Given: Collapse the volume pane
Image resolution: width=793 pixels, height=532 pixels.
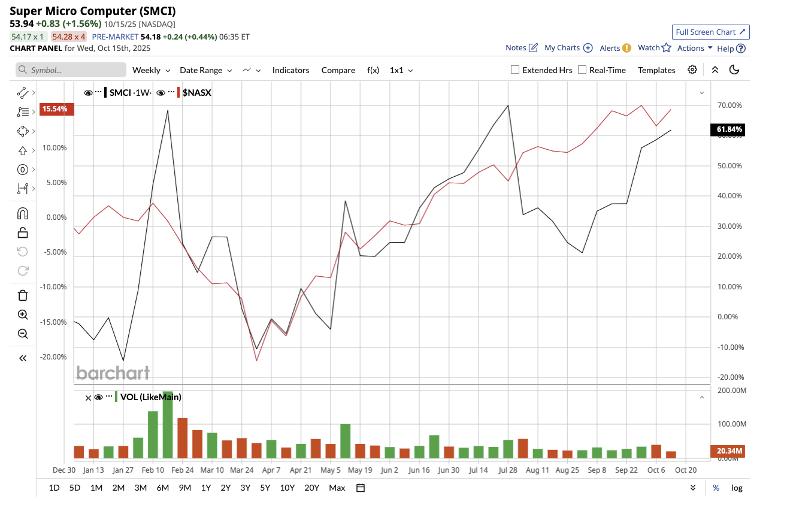Looking at the screenshot, I should pos(701,397).
